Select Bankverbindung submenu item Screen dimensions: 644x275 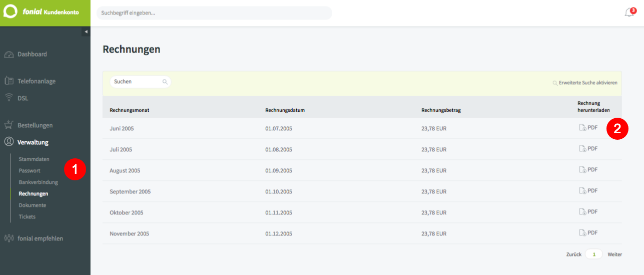pyautogui.click(x=39, y=182)
